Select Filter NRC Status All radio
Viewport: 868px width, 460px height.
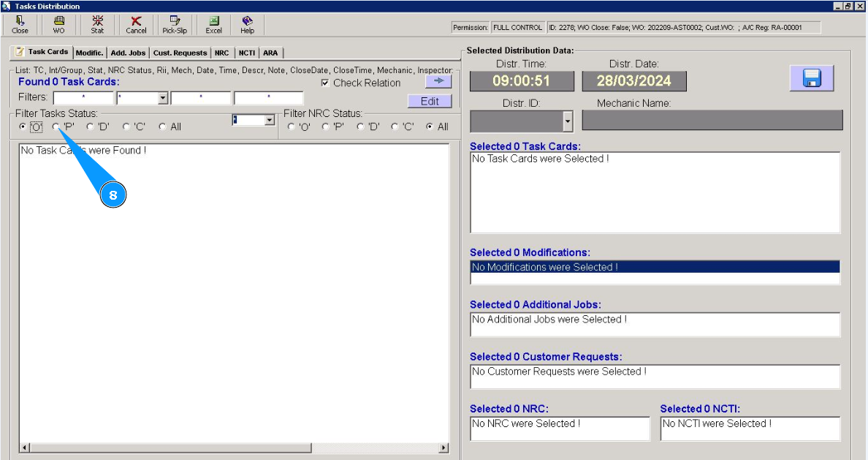click(430, 127)
